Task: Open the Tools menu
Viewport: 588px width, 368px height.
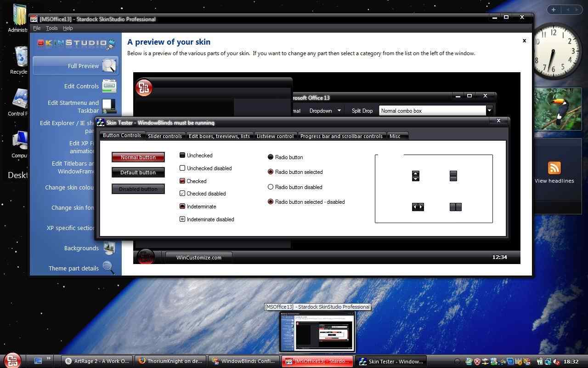Action: 51,28
